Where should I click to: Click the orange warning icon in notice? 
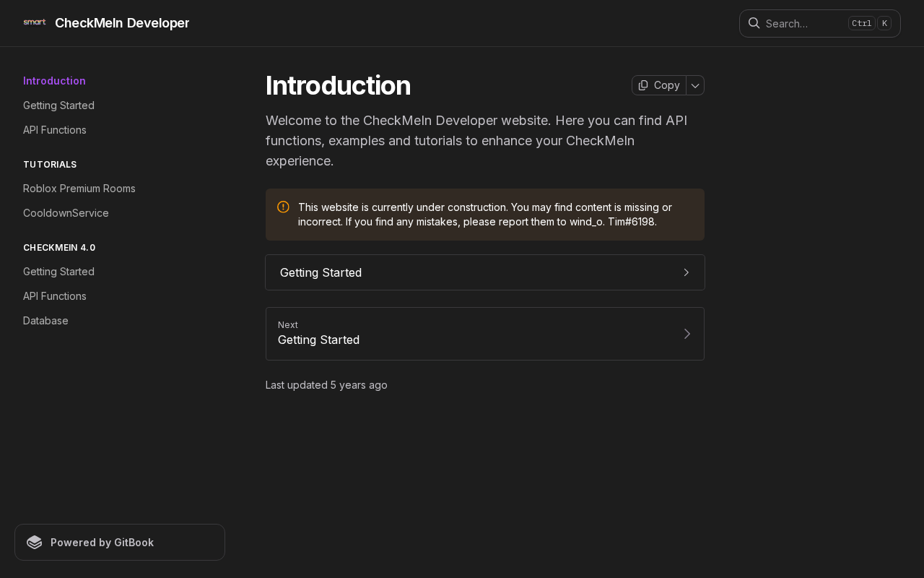[283, 207]
